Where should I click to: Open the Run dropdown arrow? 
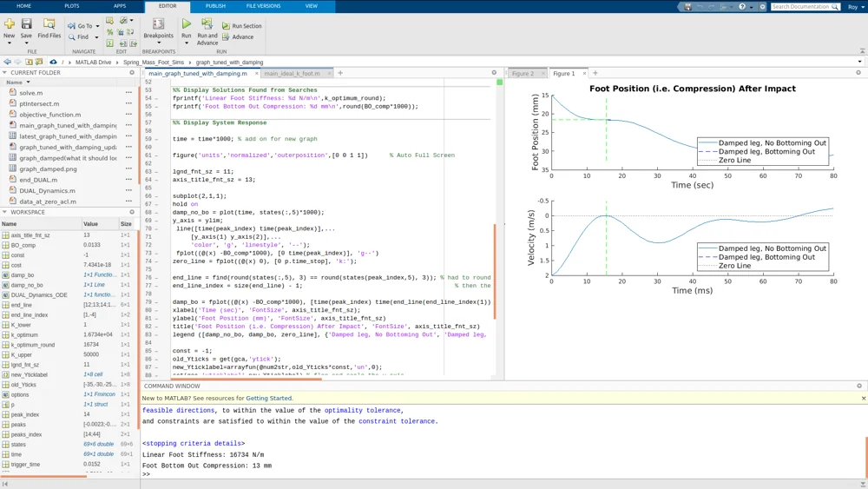187,43
